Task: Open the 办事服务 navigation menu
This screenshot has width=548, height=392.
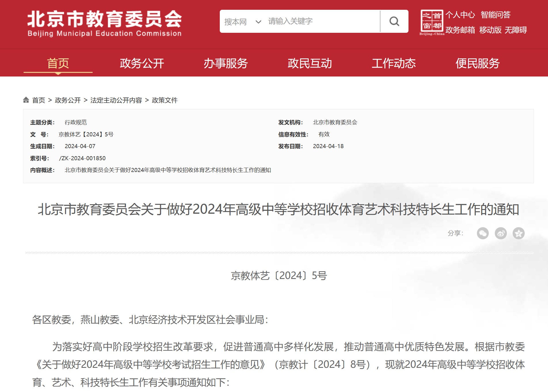Action: point(226,63)
